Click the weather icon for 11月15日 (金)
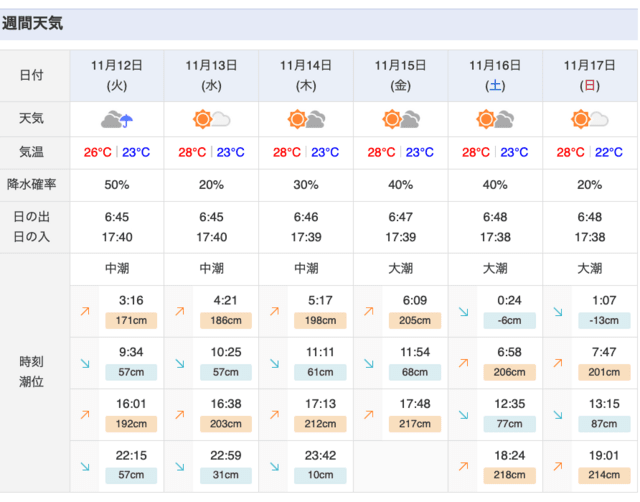640x502 pixels. click(400, 120)
